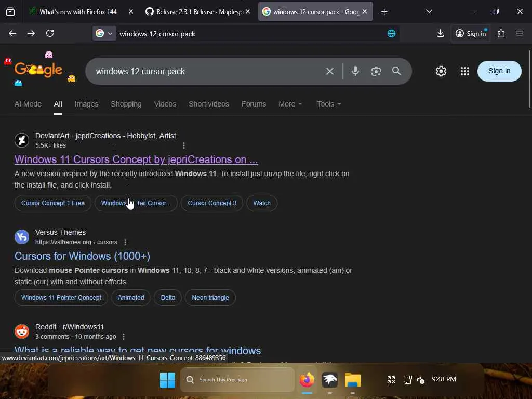This screenshot has width=532, height=399.
Task: Select the Short videos search tab
Action: (209, 104)
